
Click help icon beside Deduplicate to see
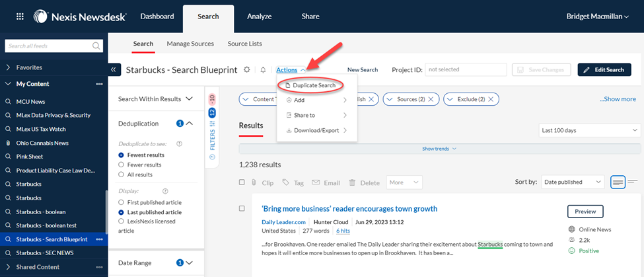[179, 144]
